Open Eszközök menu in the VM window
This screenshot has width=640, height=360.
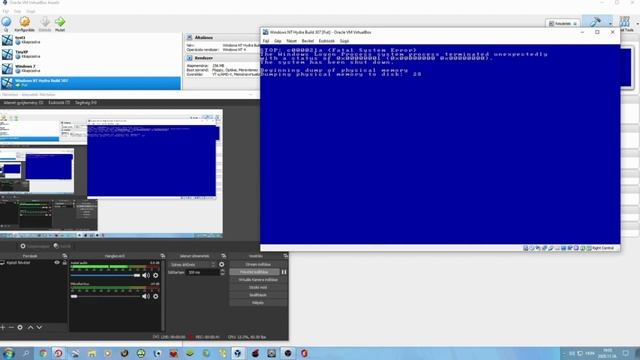click(327, 41)
